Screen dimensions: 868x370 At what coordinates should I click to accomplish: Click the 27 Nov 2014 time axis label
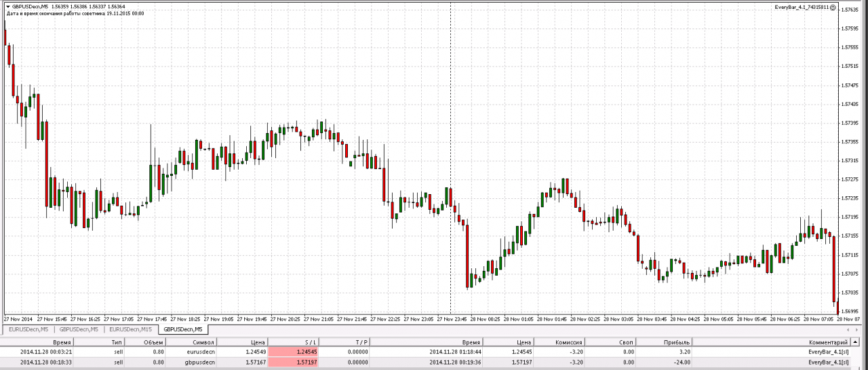(18, 318)
